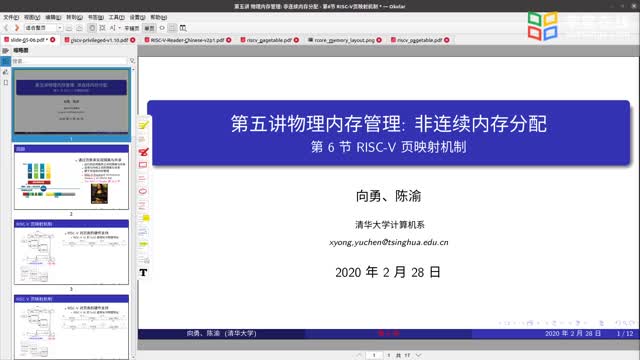Close the riscv-privileged-v1.10.pdf tab
The image size is (640, 360).
(133, 40)
